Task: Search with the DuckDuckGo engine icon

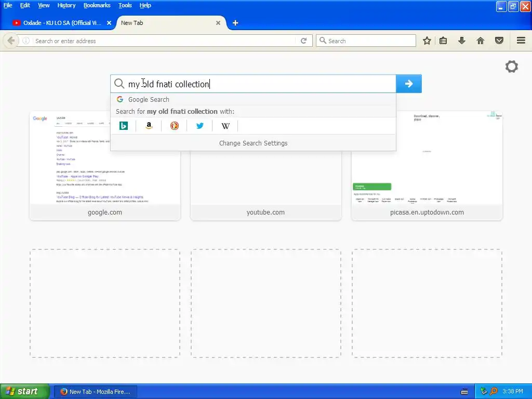Action: pyautogui.click(x=175, y=126)
